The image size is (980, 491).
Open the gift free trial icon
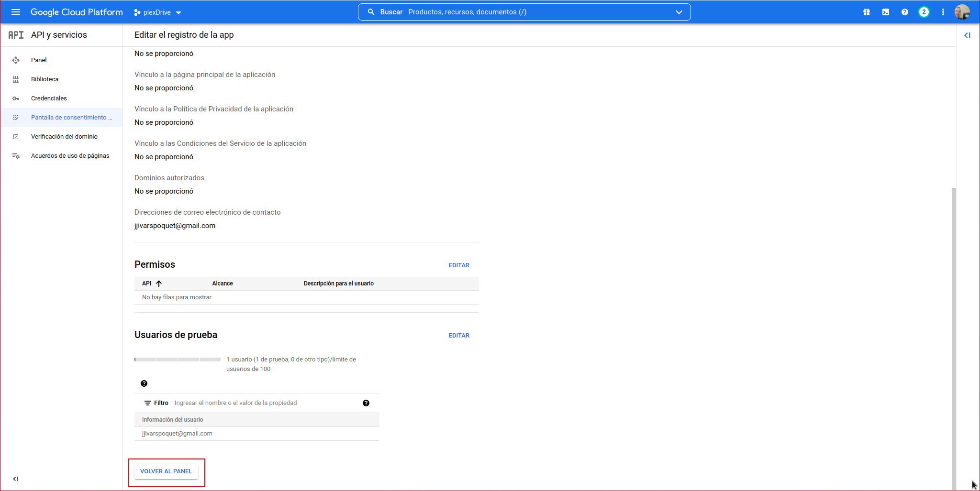point(866,12)
